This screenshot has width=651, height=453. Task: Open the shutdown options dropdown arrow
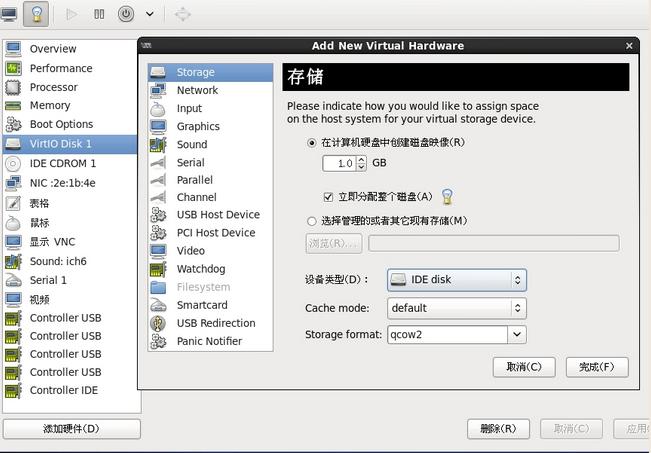pyautogui.click(x=150, y=14)
